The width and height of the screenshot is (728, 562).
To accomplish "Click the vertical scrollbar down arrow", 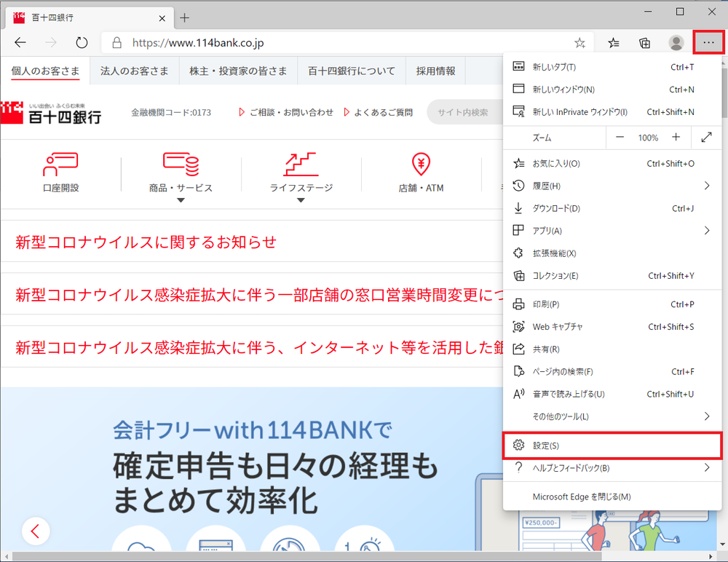I will 723,545.
